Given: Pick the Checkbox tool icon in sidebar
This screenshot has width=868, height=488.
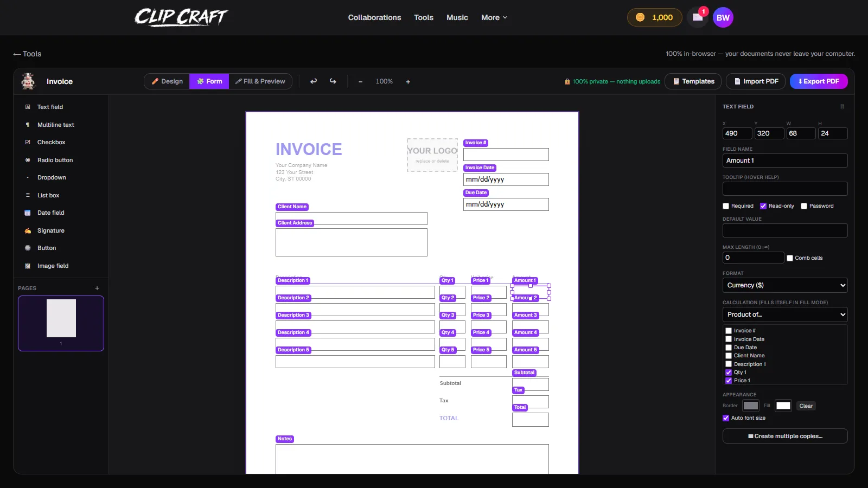Looking at the screenshot, I should pyautogui.click(x=28, y=142).
